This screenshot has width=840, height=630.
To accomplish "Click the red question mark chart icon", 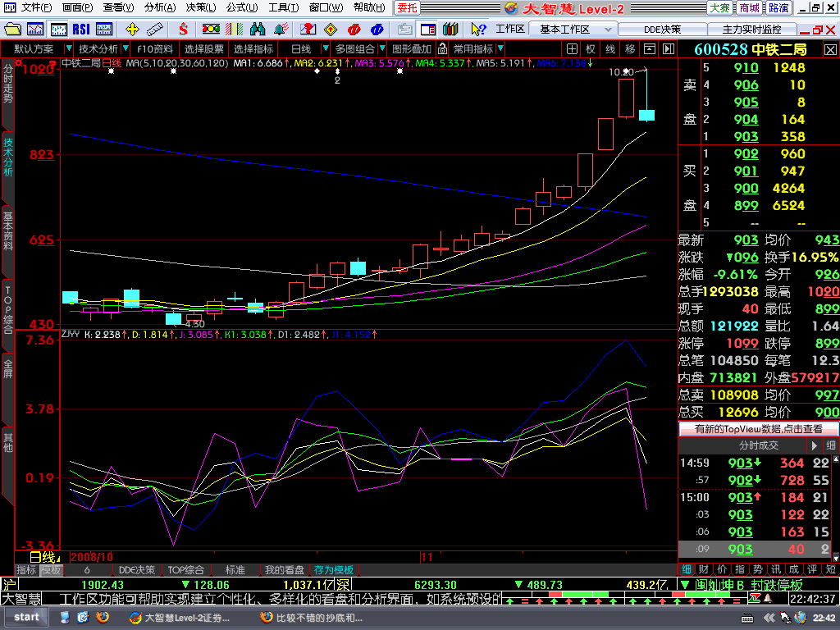I will pos(308,29).
